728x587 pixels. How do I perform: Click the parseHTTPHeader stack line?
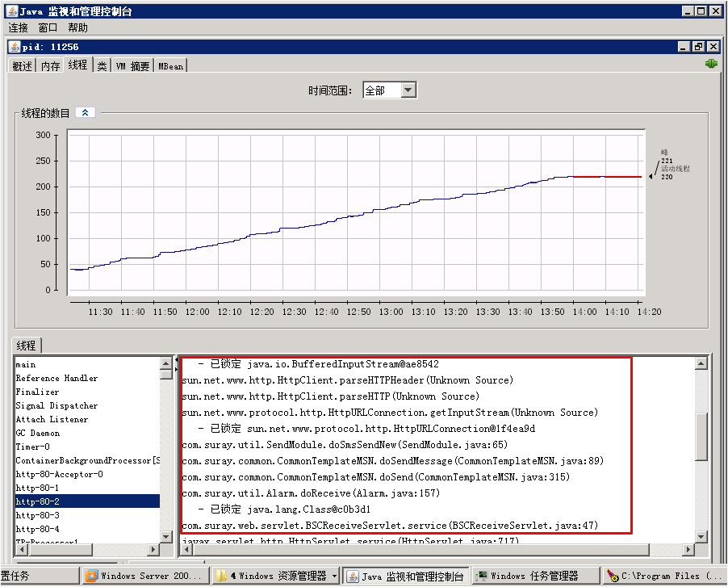(x=347, y=379)
